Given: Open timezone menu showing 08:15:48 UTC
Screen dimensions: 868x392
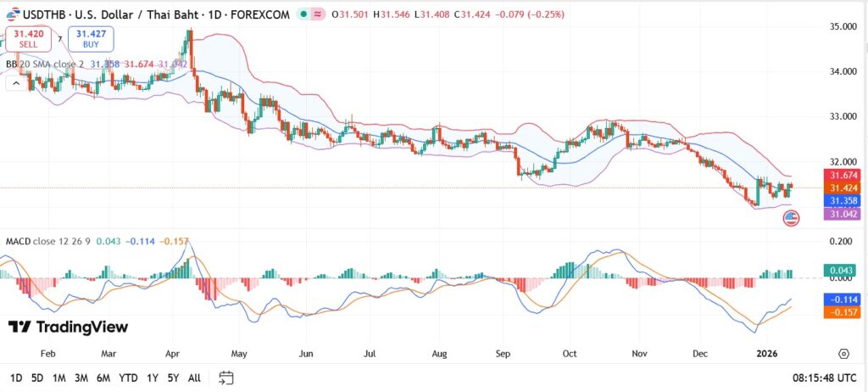Looking at the screenshot, I should (821, 378).
